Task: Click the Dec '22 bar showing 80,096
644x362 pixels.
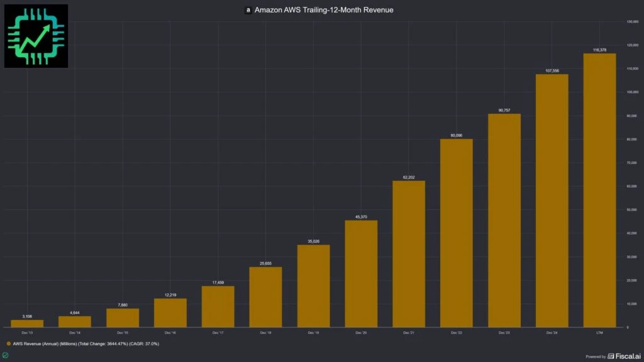Action: (x=456, y=233)
